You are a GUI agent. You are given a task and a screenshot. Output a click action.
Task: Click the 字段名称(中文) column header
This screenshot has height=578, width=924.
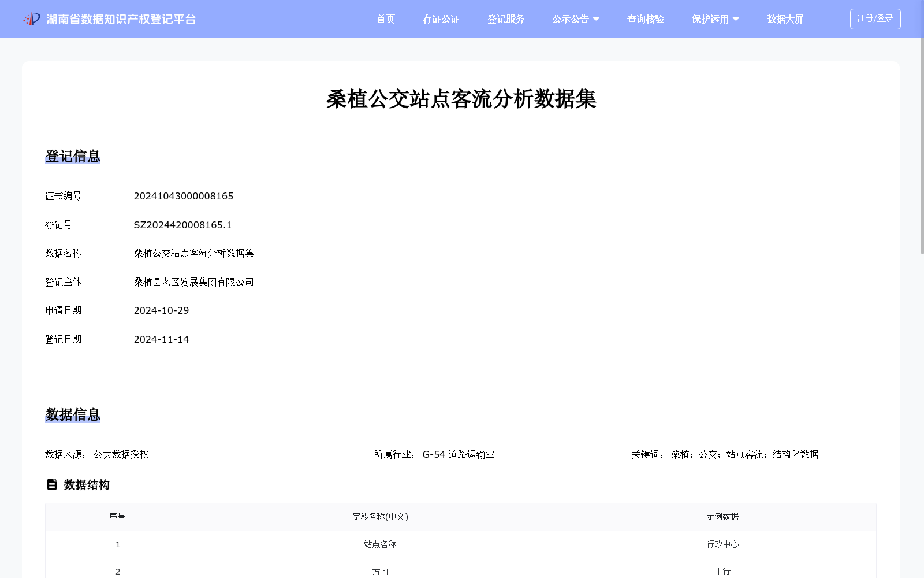point(381,517)
